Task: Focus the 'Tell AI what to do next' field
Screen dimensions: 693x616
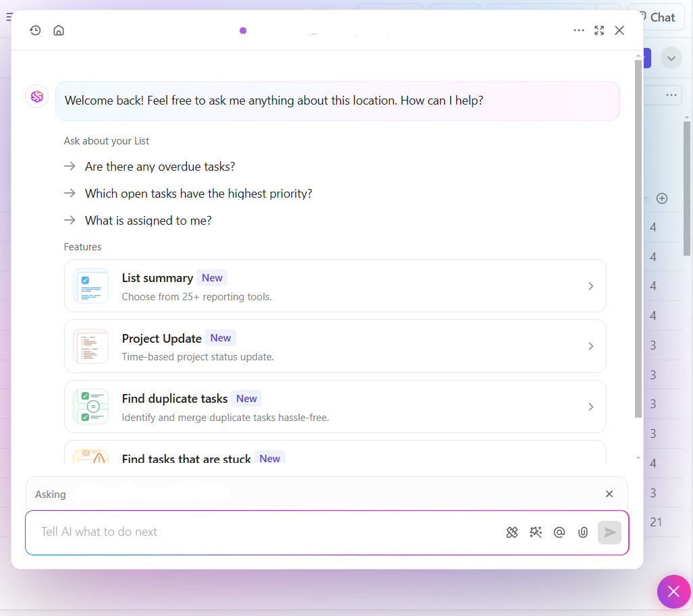Action: click(265, 532)
